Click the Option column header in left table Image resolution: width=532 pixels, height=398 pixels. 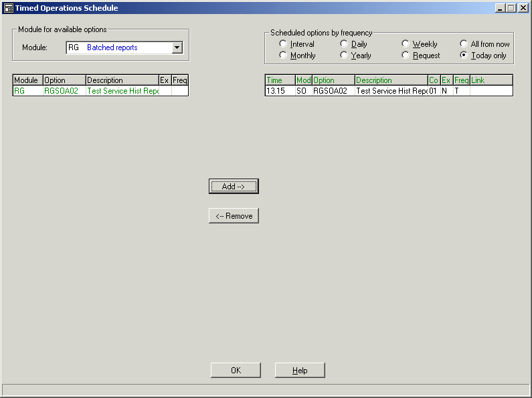pos(64,80)
